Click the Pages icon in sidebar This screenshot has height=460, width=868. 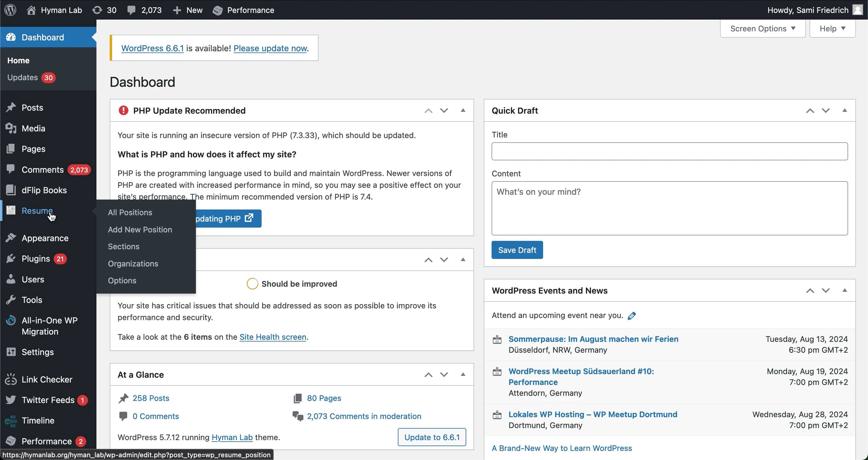11,149
